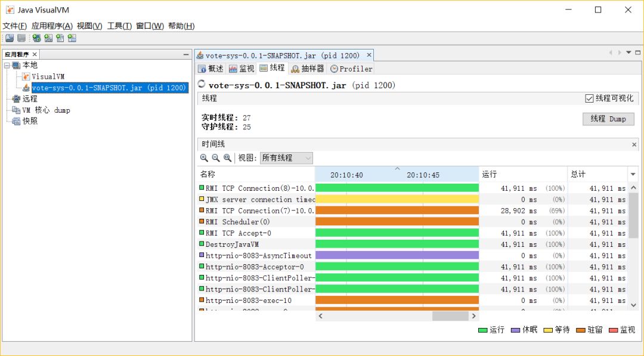The width and height of the screenshot is (644, 356).
Task: Maximize the document window icon
Action: click(638, 52)
